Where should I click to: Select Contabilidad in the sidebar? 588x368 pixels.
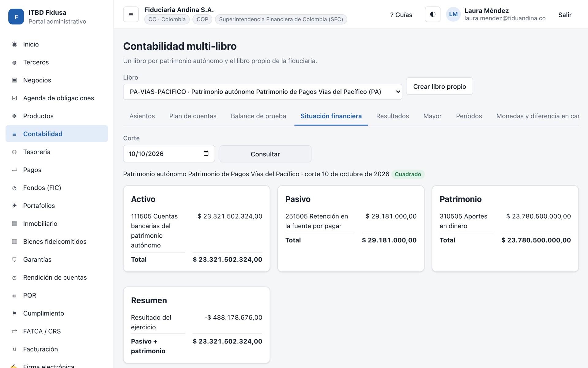[57, 134]
